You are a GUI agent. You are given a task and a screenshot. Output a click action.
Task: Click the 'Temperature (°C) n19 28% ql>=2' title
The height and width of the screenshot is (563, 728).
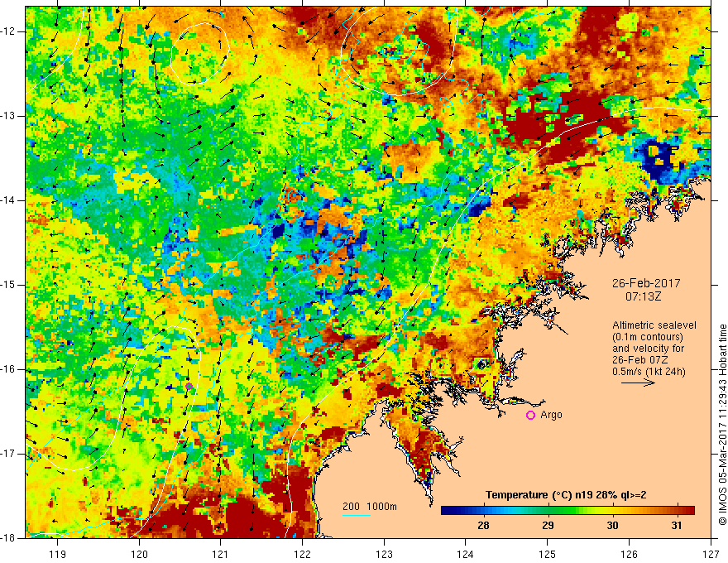coord(566,495)
